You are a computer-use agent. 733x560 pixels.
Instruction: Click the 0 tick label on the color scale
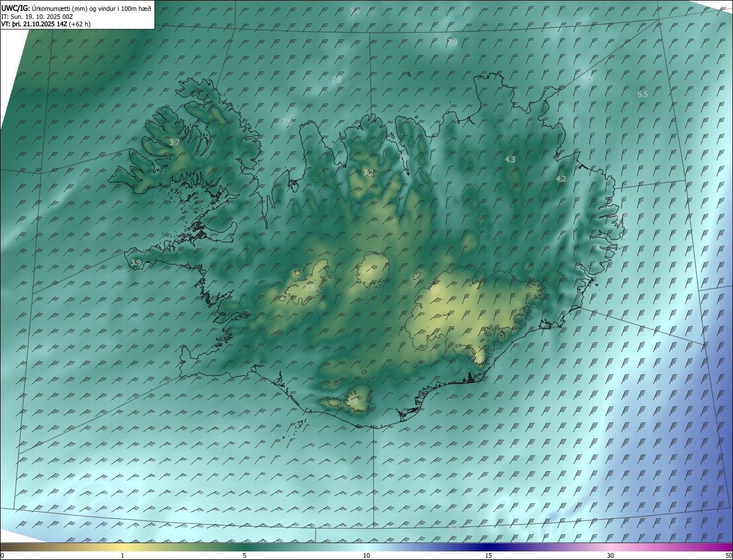pos(2,555)
